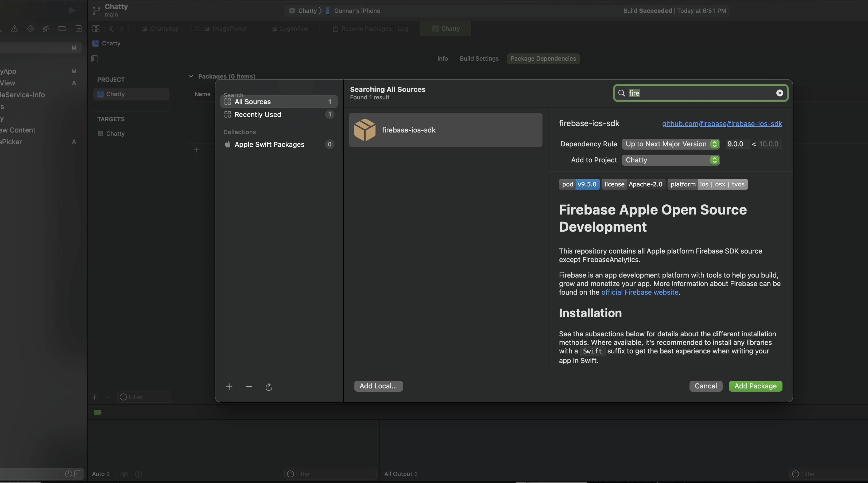This screenshot has height=483, width=868.
Task: Click the variables view Filter field
Action: (x=330, y=474)
